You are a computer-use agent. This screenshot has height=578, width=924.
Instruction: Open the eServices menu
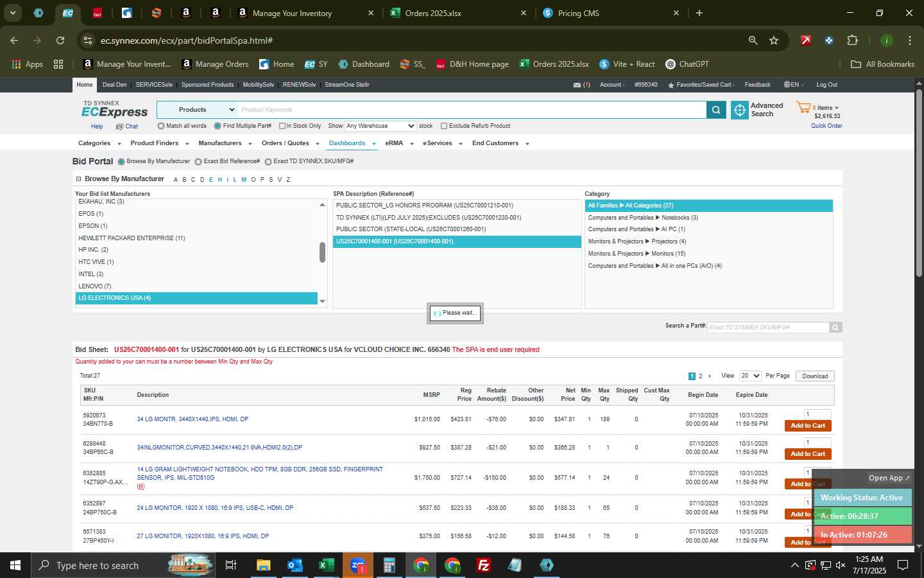point(443,143)
